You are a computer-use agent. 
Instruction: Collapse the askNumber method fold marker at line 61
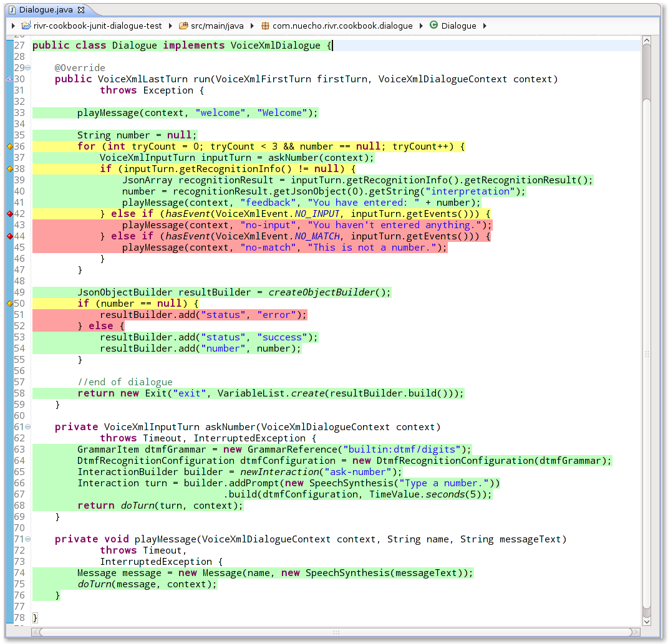[27, 426]
